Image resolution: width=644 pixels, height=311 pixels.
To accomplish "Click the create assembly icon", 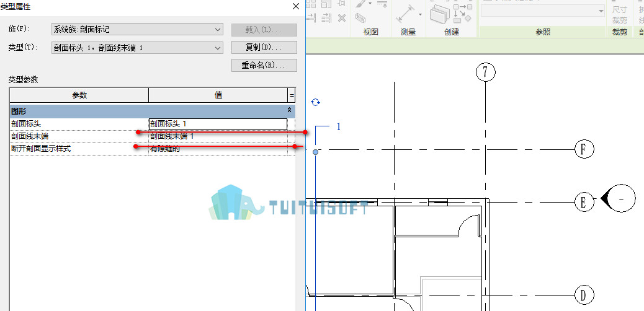I will [441, 15].
